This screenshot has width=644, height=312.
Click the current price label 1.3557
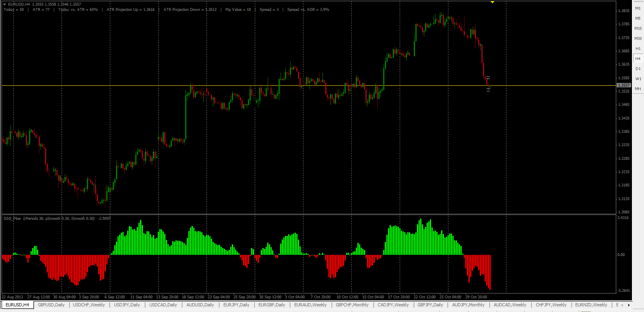coord(624,85)
